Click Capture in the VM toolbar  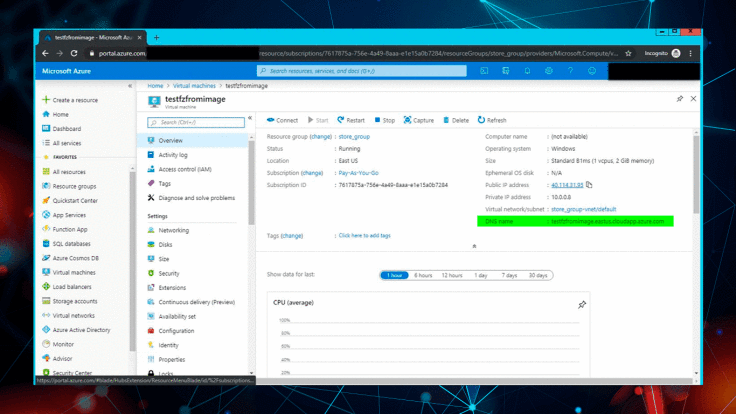pyautogui.click(x=418, y=120)
